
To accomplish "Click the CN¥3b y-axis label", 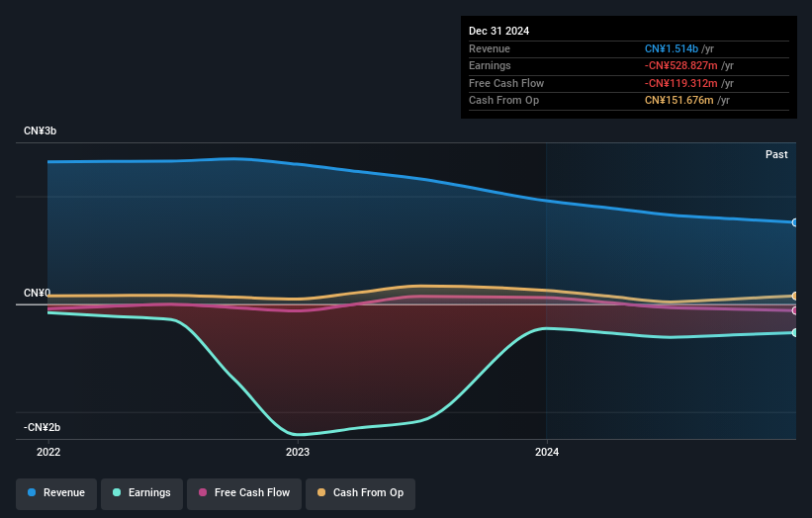I will point(40,130).
